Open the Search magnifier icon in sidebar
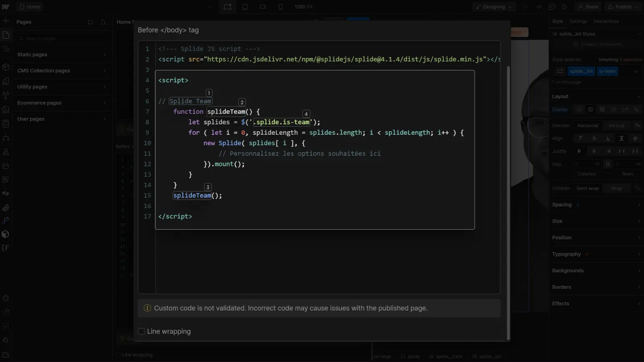644x362 pixels. point(6,340)
